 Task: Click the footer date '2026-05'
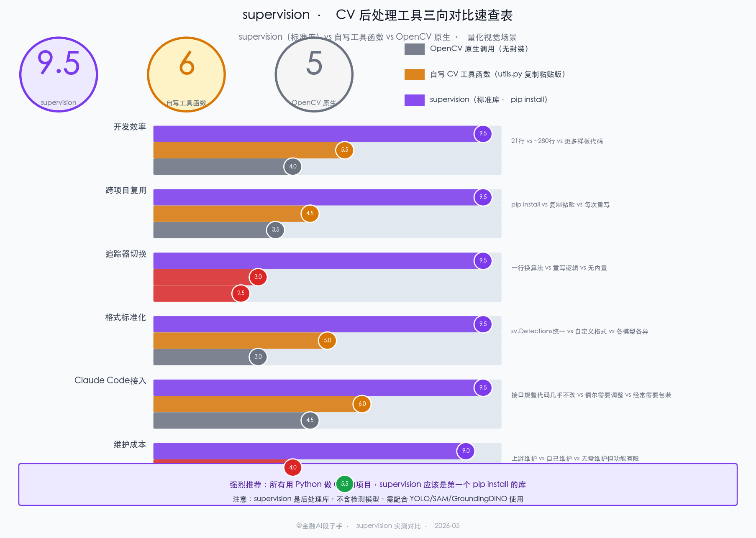[447, 526]
